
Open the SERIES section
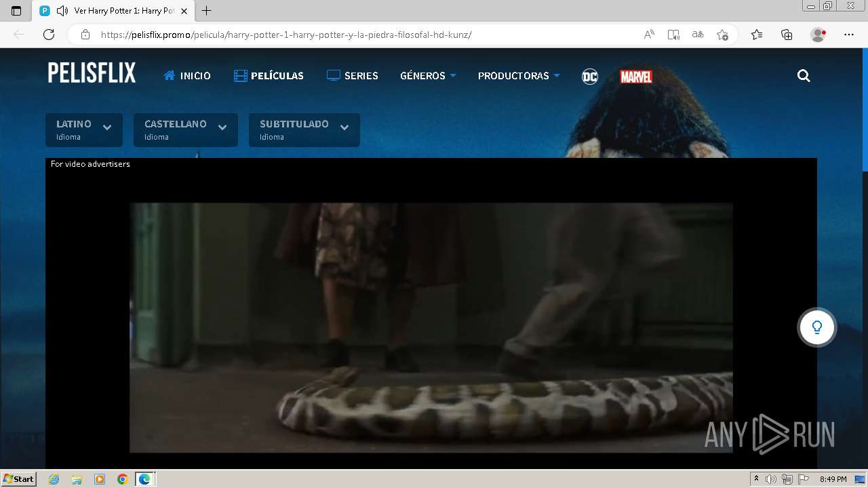[x=352, y=76]
